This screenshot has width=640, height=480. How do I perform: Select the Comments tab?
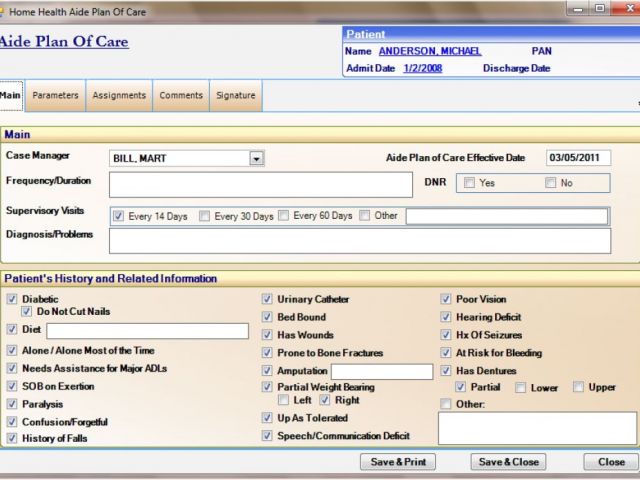[x=180, y=96]
